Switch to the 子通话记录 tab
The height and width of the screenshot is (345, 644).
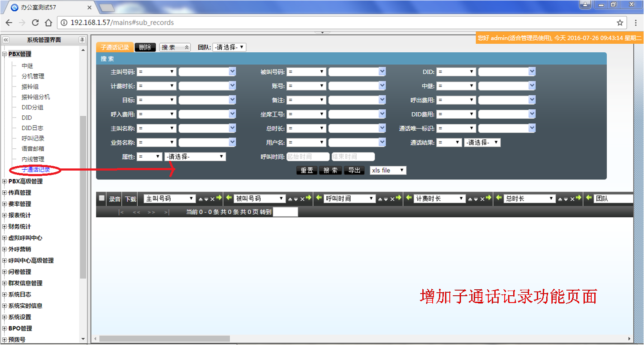coord(114,47)
